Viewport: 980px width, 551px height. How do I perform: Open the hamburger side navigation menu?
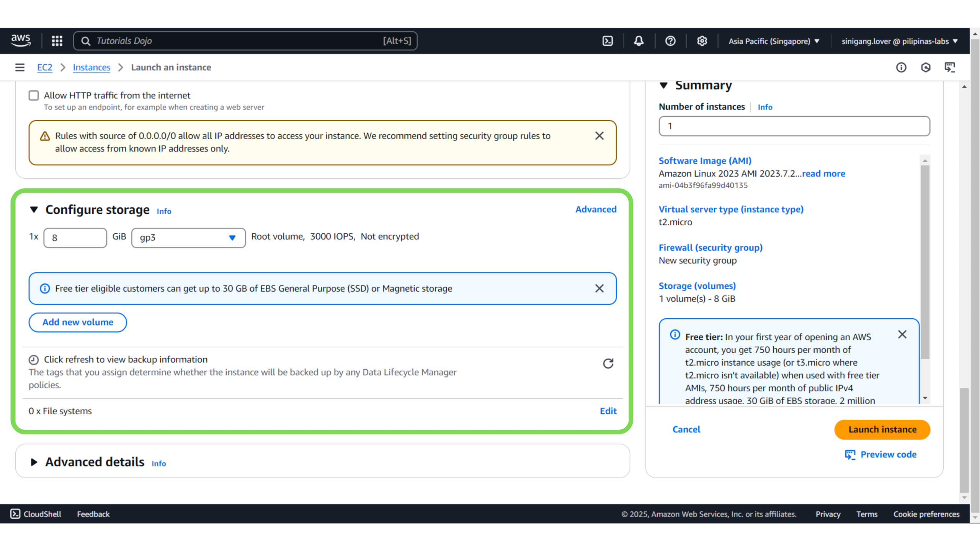(x=20, y=67)
